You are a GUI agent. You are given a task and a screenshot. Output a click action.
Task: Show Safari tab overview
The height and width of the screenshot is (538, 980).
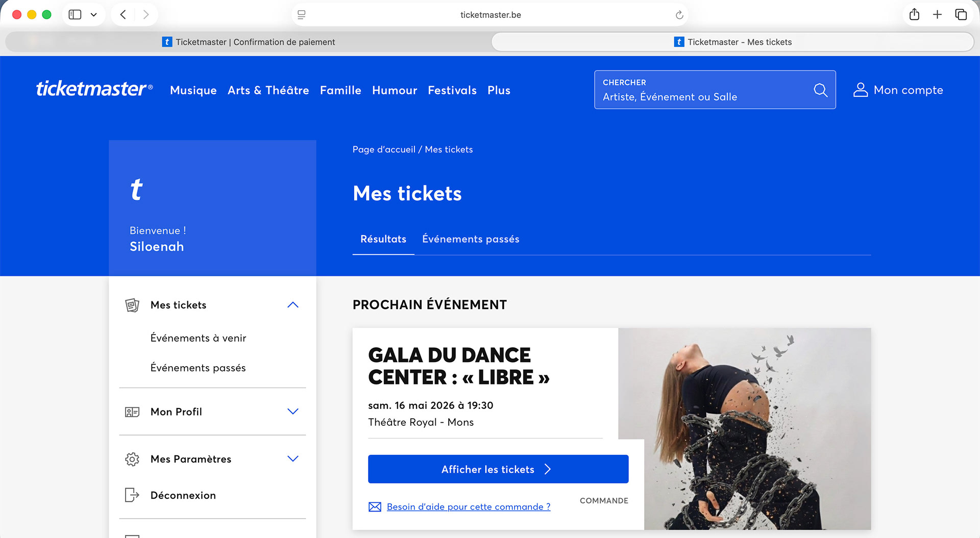tap(961, 15)
